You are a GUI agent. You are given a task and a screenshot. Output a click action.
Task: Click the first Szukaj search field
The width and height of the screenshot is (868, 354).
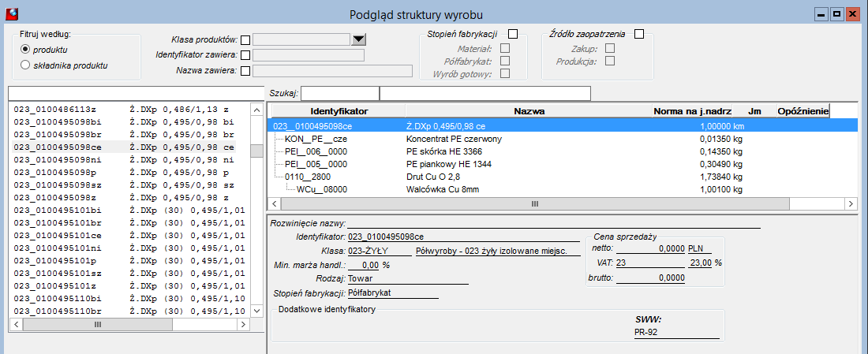tap(340, 94)
